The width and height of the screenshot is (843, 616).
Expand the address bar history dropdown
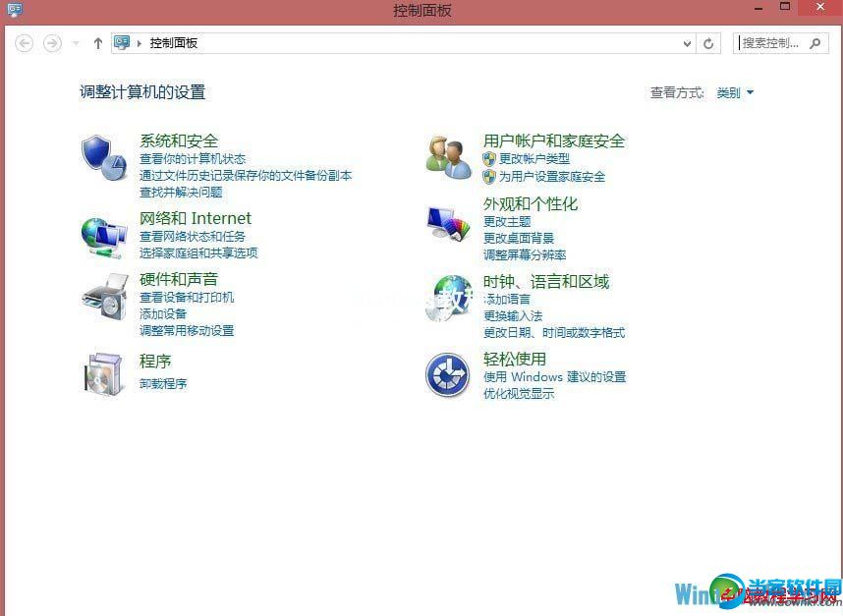click(x=687, y=43)
